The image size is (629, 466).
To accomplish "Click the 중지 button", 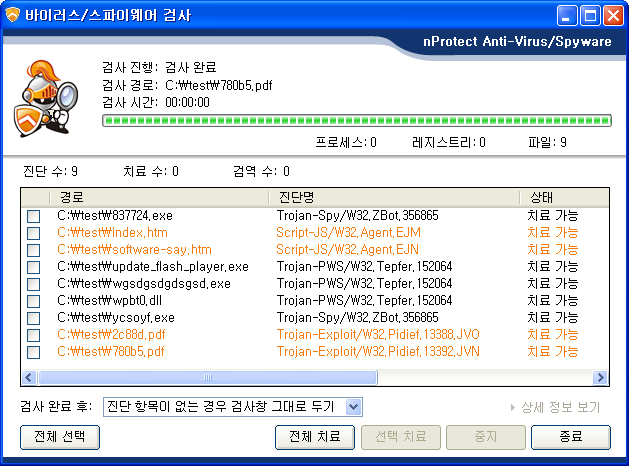I will 486,437.
